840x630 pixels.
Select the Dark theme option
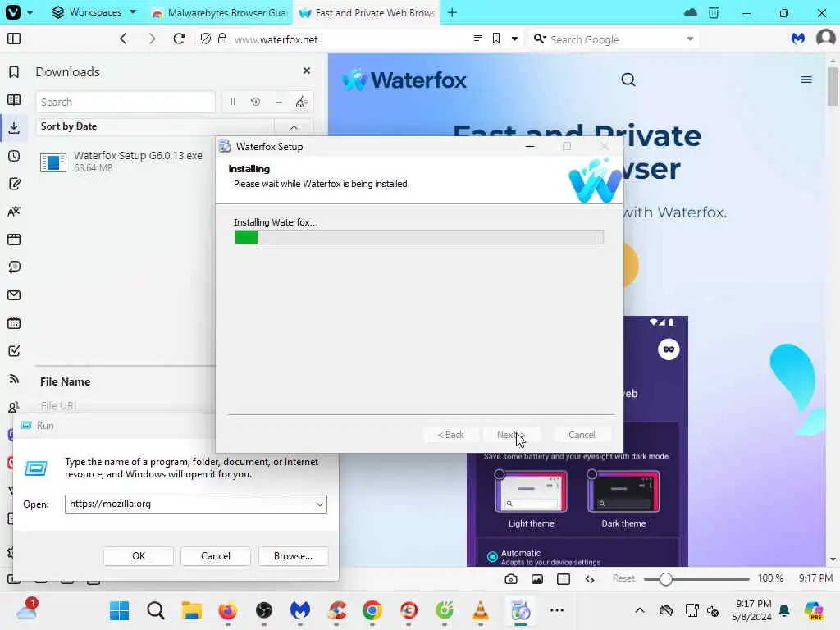[623, 499]
